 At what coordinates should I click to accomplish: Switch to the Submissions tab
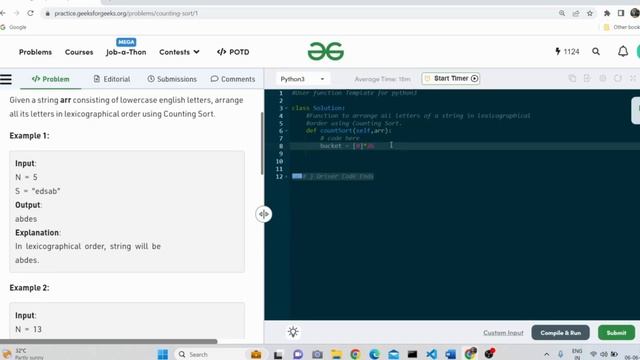(172, 79)
